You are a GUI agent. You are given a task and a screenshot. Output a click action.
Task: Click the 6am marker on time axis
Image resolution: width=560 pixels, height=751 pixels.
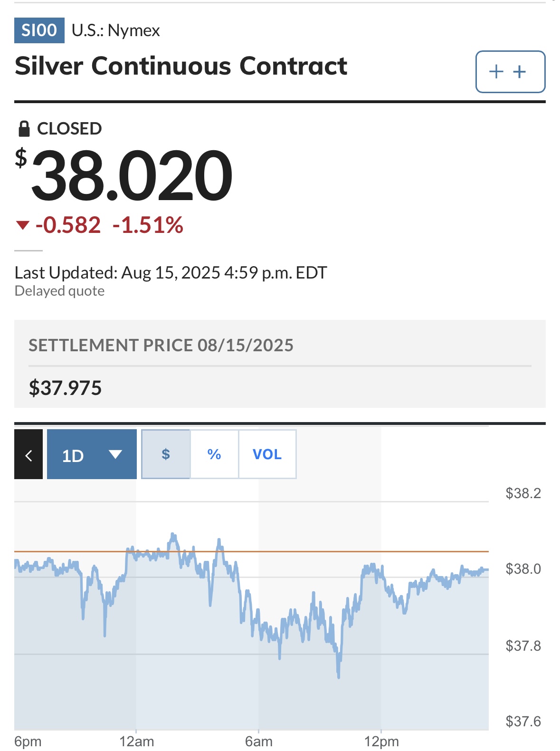click(x=259, y=741)
